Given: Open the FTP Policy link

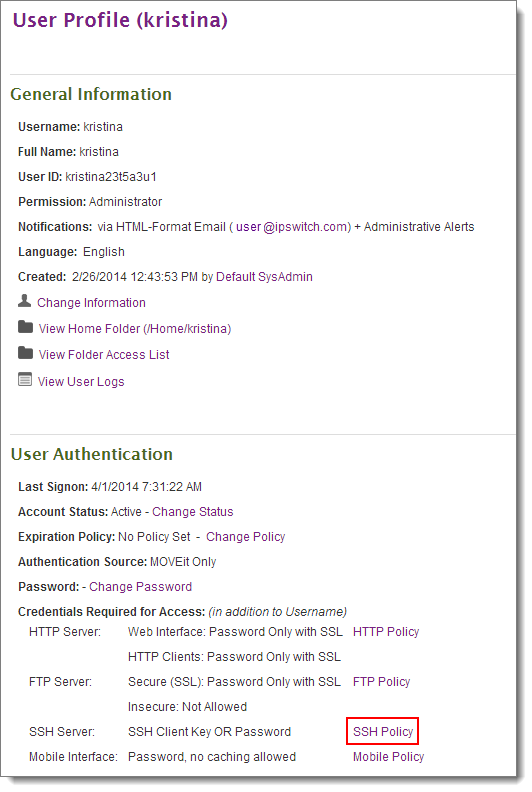Looking at the screenshot, I should coord(381,682).
